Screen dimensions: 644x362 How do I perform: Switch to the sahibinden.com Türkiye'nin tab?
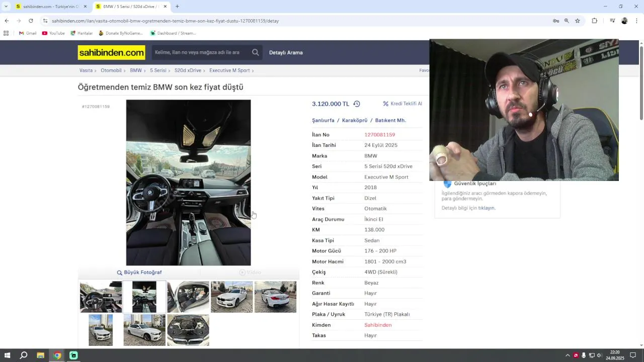tap(50, 7)
